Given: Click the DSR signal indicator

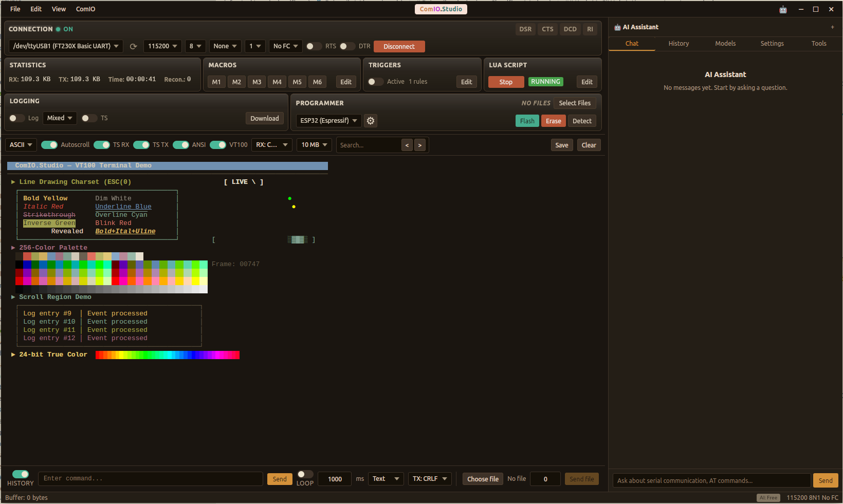Looking at the screenshot, I should 525,29.
